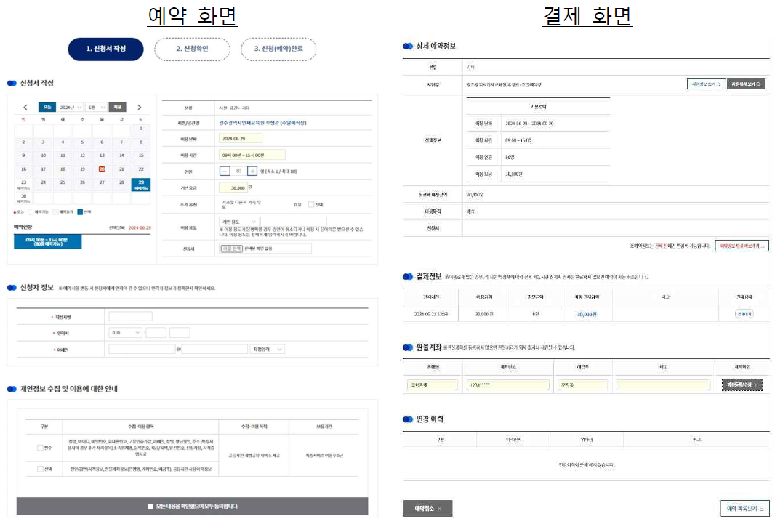Click the 오늘 (today) calendar button
The width and height of the screenshot is (783, 532).
(47, 108)
